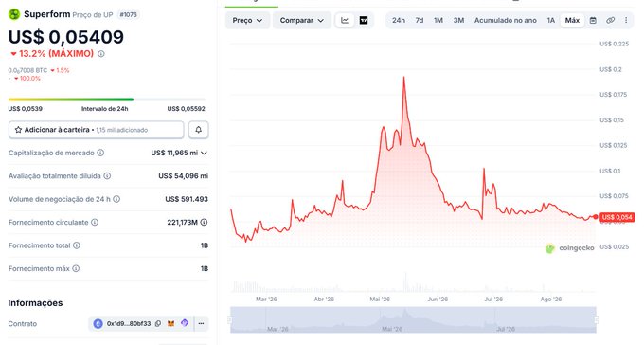Select the 3M time range
The image size is (644, 345).
pos(458,20)
